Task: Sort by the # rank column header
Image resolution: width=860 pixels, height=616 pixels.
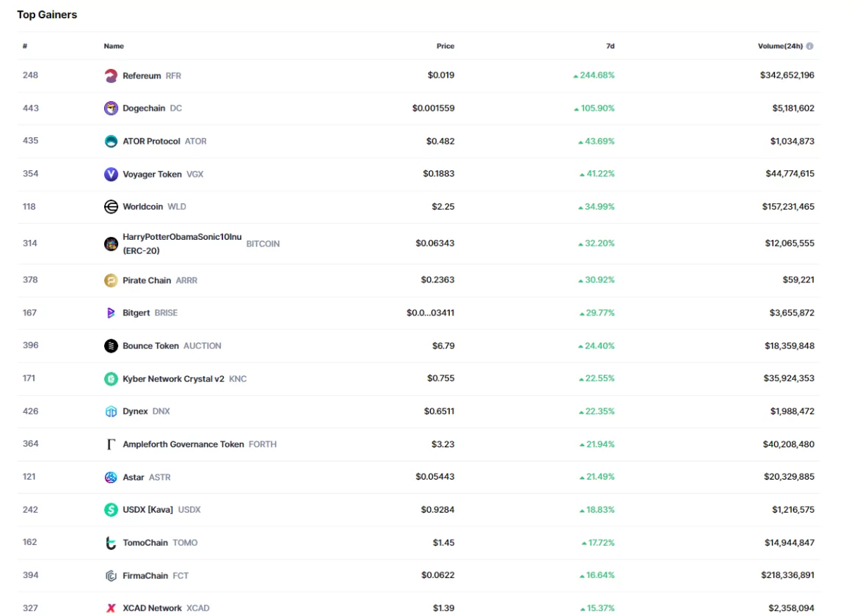Action: coord(25,46)
